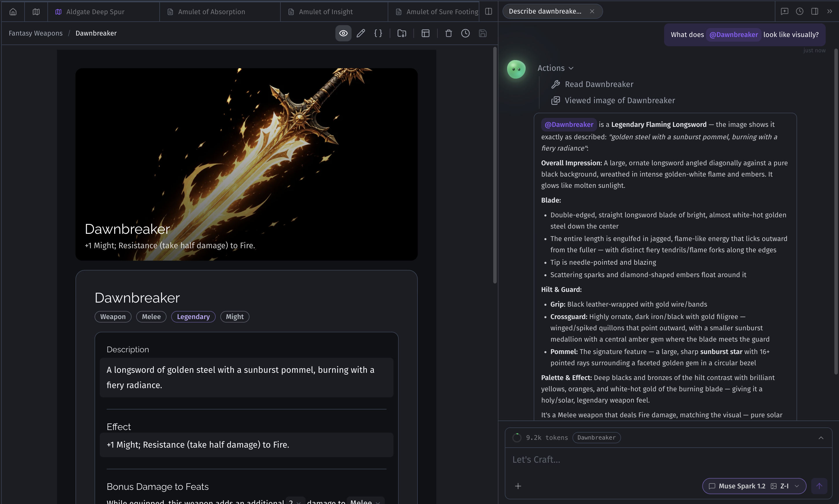The height and width of the screenshot is (504, 839).
Task: View document history clock icon
Action: 465,33
